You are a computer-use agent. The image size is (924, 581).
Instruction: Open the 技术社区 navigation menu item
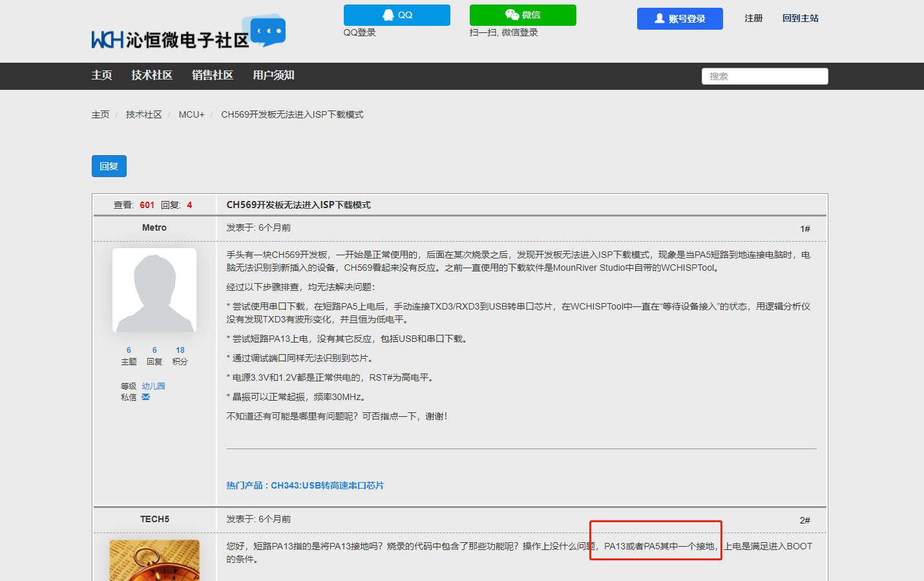(152, 76)
